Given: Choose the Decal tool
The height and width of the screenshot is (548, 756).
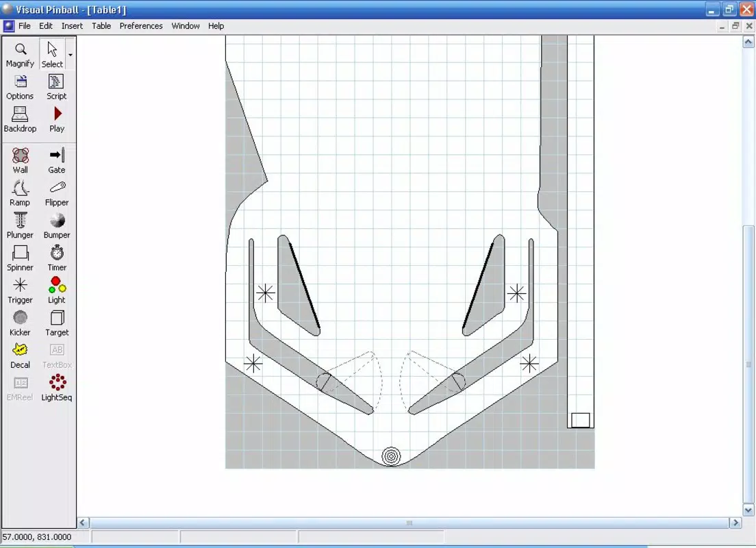Looking at the screenshot, I should (21, 356).
